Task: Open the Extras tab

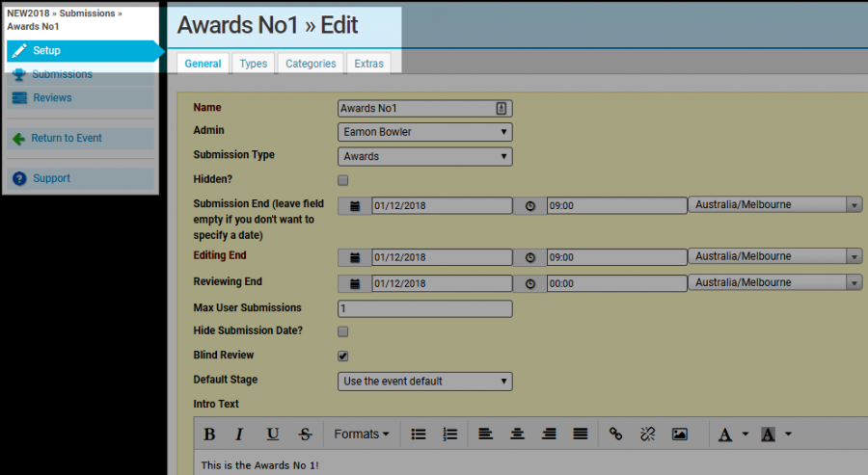Action: (x=368, y=64)
